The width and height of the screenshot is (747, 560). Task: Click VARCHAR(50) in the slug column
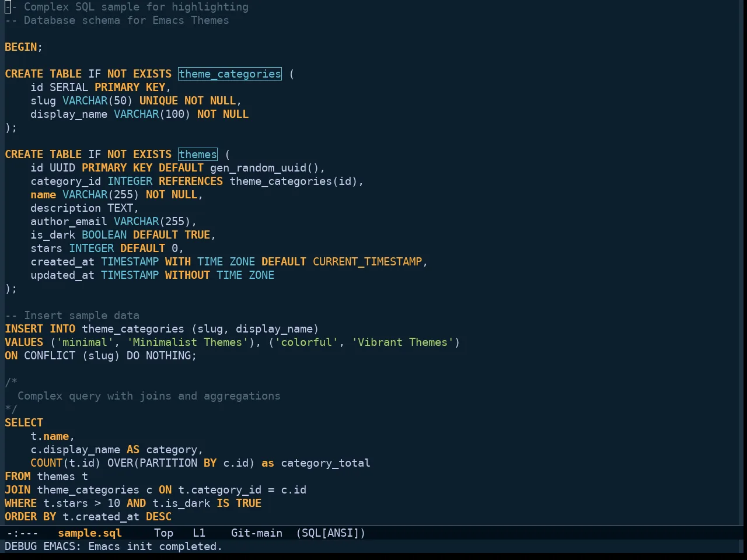click(97, 100)
